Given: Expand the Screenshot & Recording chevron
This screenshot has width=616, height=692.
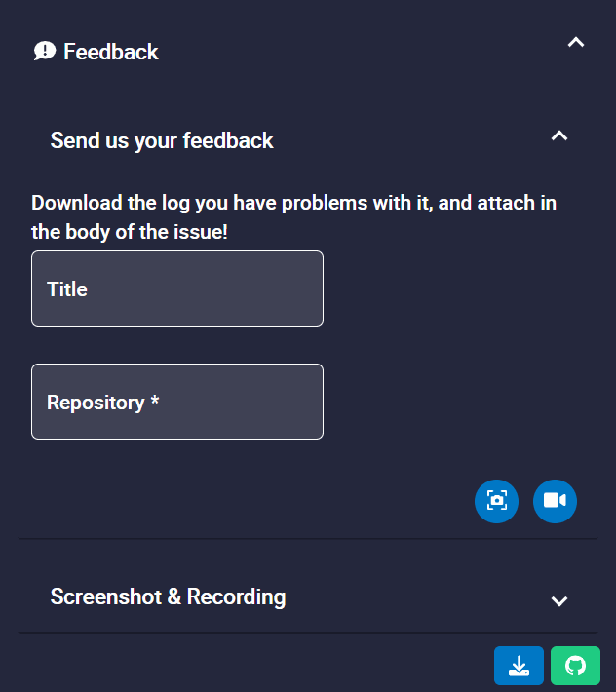Looking at the screenshot, I should click(558, 600).
